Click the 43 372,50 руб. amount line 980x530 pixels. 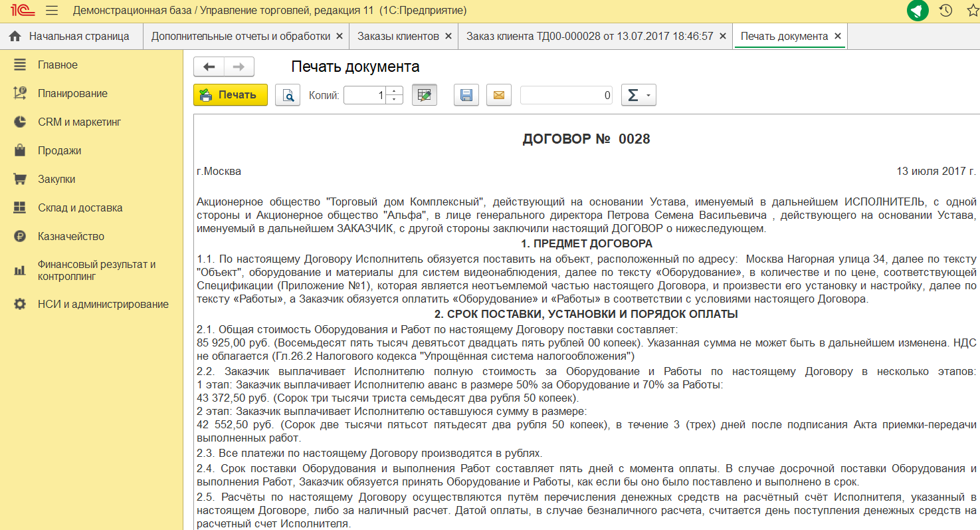(388, 398)
